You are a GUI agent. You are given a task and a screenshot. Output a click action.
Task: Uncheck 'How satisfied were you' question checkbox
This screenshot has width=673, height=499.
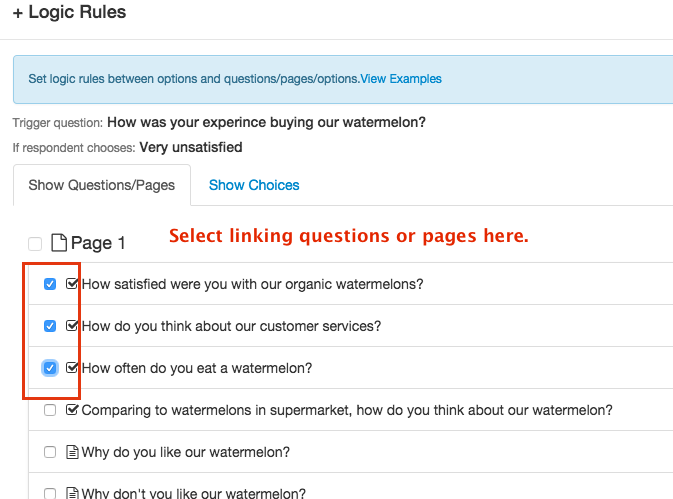[50, 284]
